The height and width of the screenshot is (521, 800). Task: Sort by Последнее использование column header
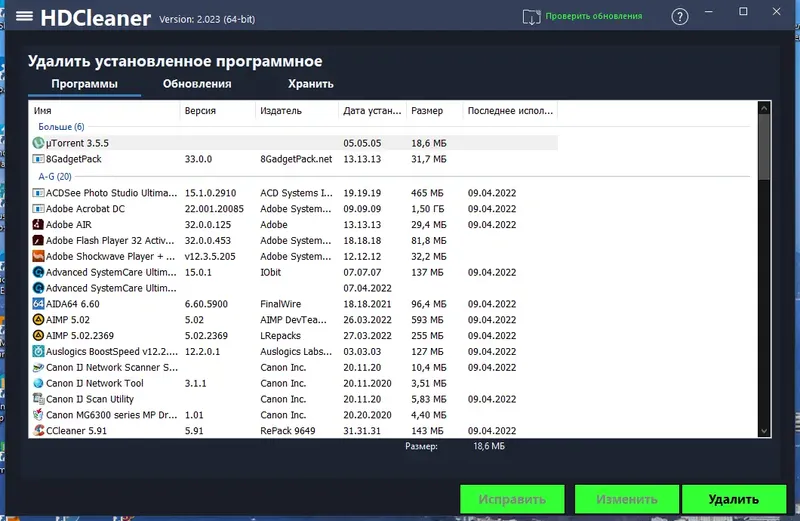coord(510,111)
